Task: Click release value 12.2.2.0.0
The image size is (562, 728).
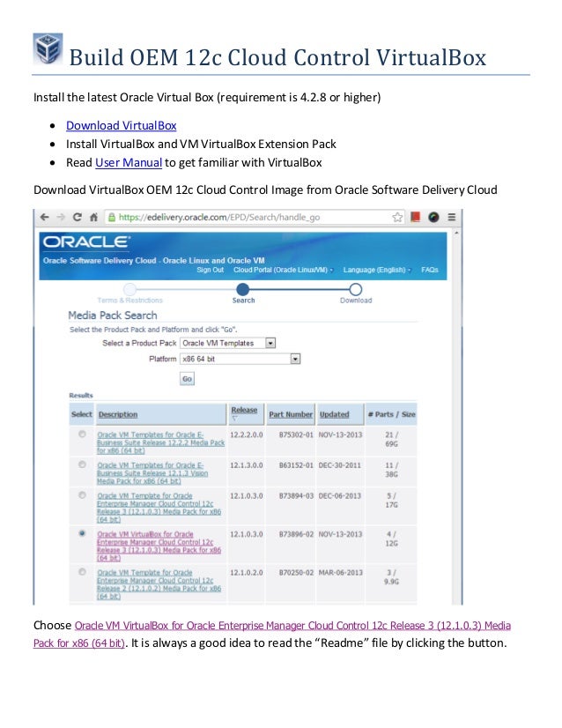Action: (247, 435)
